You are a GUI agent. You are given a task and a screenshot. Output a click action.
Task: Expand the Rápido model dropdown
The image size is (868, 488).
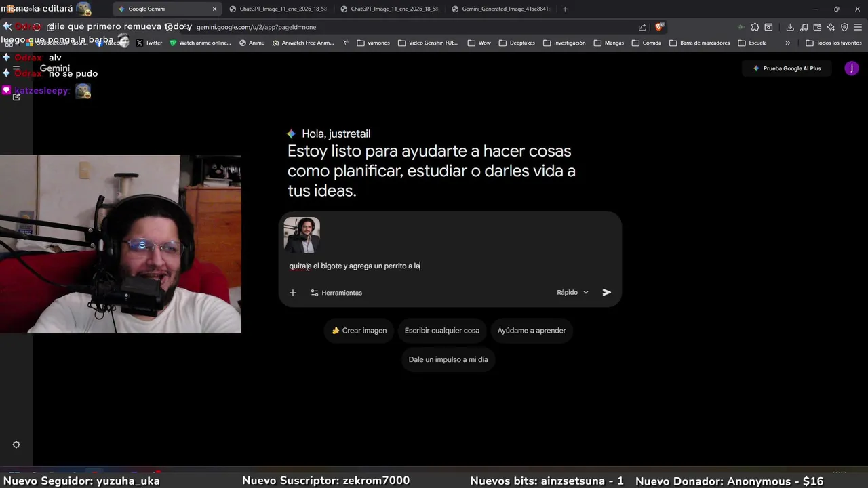(572, 293)
